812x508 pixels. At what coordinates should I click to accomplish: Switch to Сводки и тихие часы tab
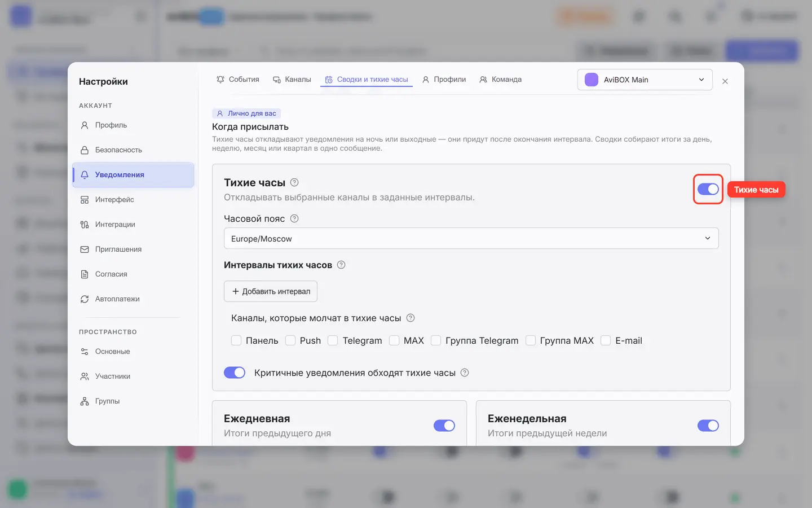pos(367,80)
